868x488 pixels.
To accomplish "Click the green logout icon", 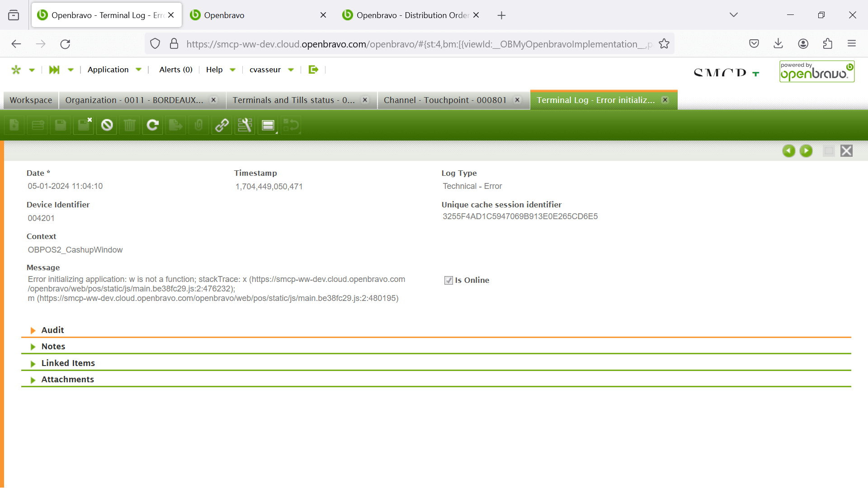I will coord(313,70).
